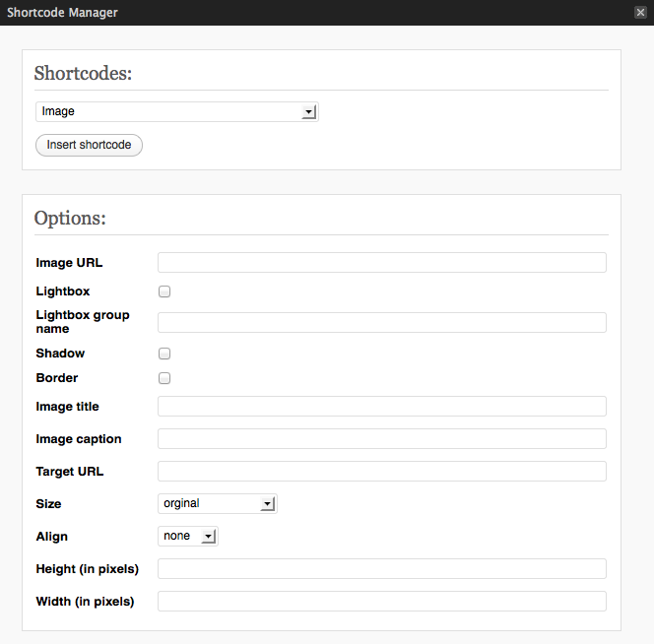
Task: Check the Border checkbox
Action: pyautogui.click(x=164, y=378)
